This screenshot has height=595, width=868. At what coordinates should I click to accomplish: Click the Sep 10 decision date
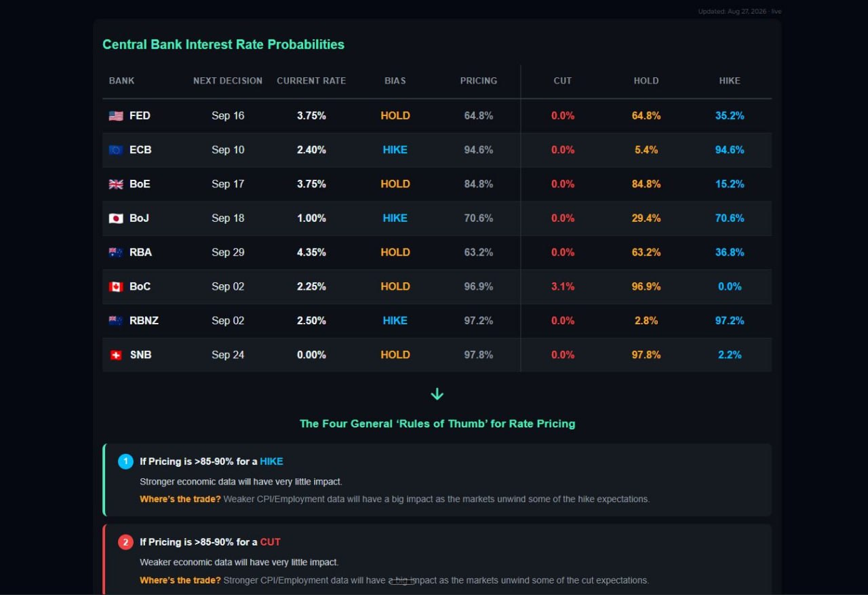228,150
